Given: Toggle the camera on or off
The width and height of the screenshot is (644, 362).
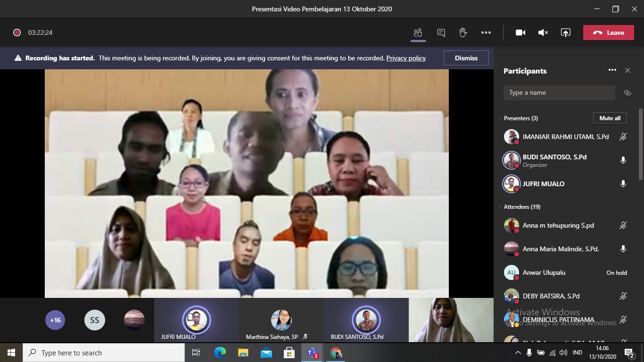Looking at the screenshot, I should click(x=520, y=33).
